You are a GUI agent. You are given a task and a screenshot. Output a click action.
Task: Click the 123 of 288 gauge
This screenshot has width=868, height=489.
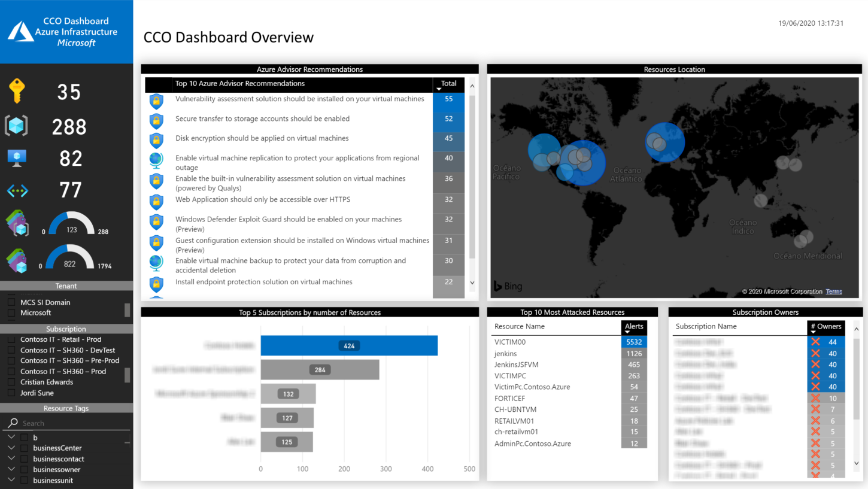tap(71, 223)
